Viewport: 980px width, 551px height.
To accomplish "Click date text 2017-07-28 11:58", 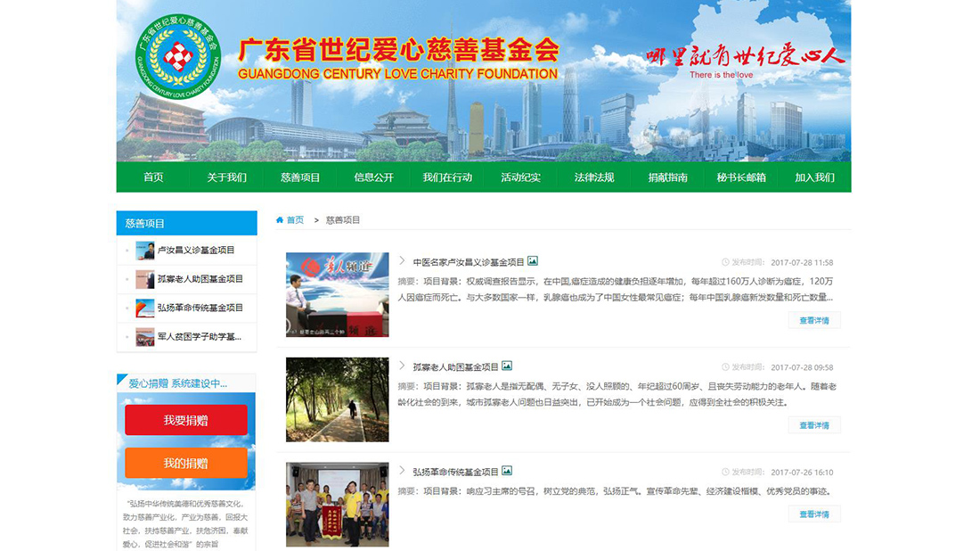I will coord(801,263).
